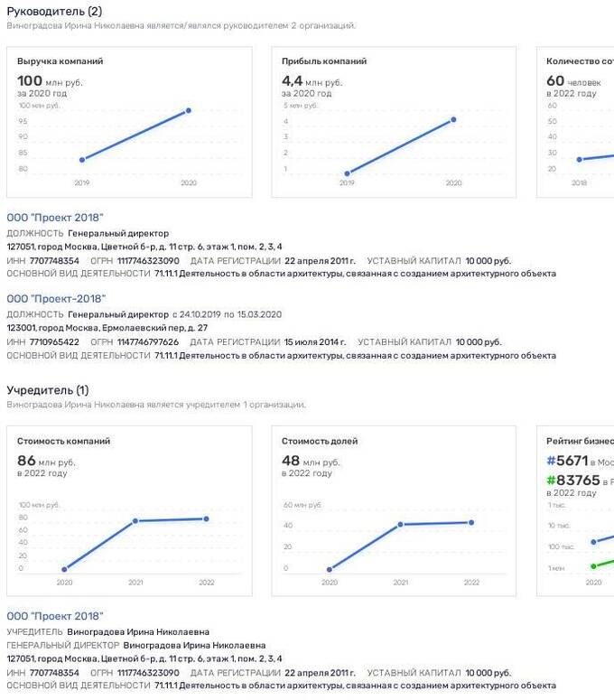Click the 2021 point on Стоимость компаний chart
Viewport: 614px width, 700px height.
[135, 521]
